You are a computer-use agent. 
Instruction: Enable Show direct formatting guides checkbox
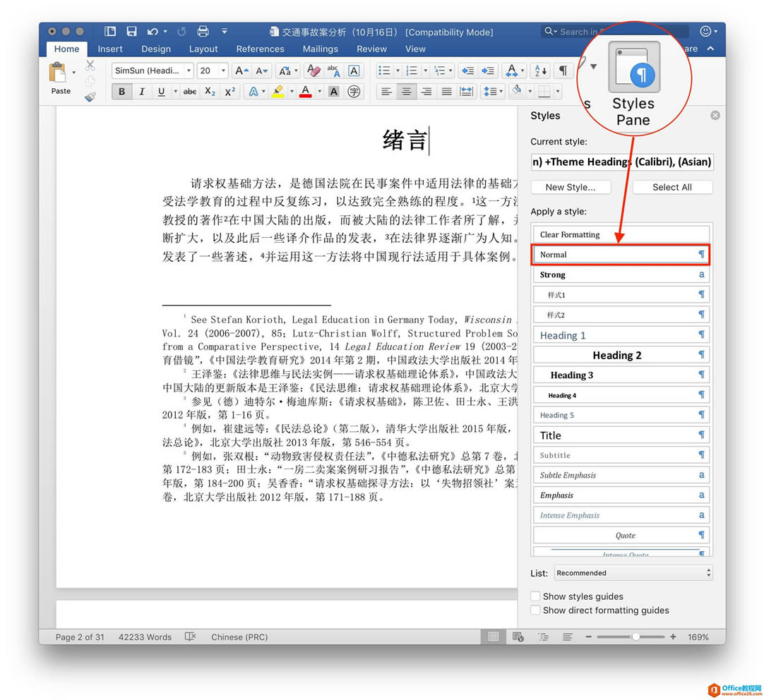[536, 610]
